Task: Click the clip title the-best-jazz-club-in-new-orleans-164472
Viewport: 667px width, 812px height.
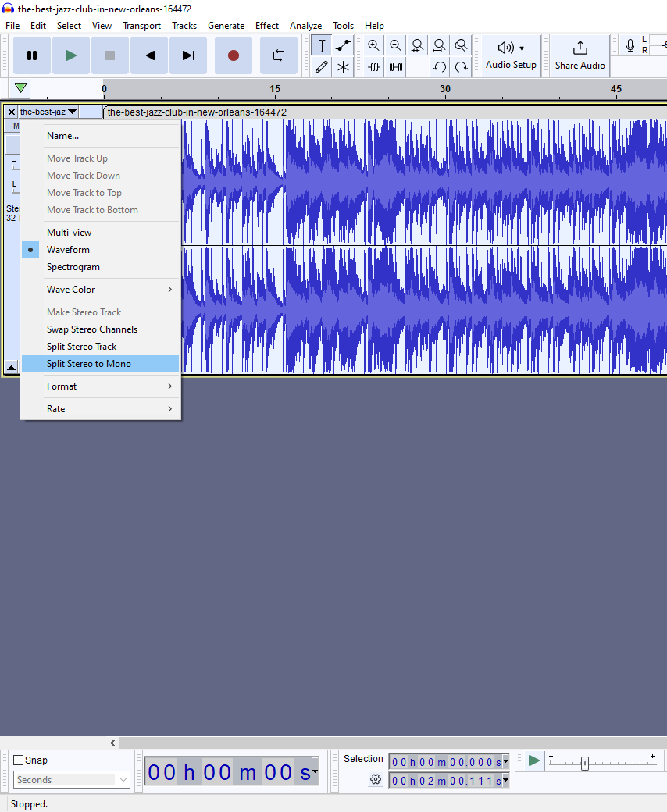Action: (x=197, y=112)
